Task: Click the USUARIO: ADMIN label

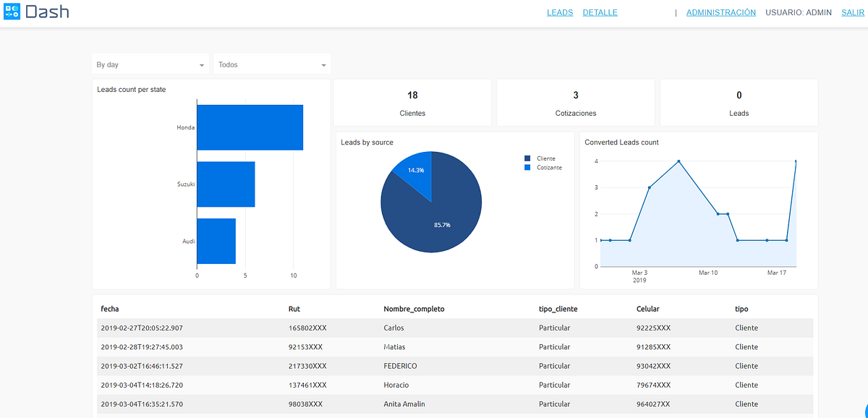Action: tap(798, 12)
